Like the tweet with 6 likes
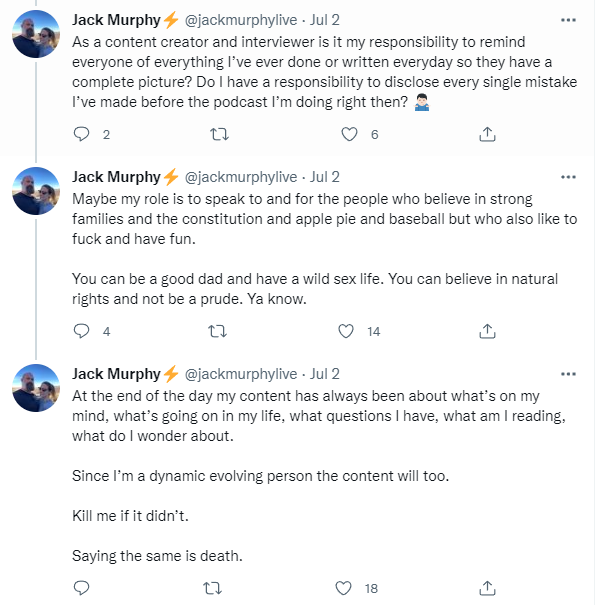 349,134
